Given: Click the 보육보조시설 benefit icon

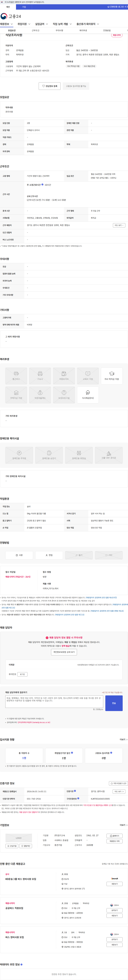Looking at the screenshot, I should (64, 395).
